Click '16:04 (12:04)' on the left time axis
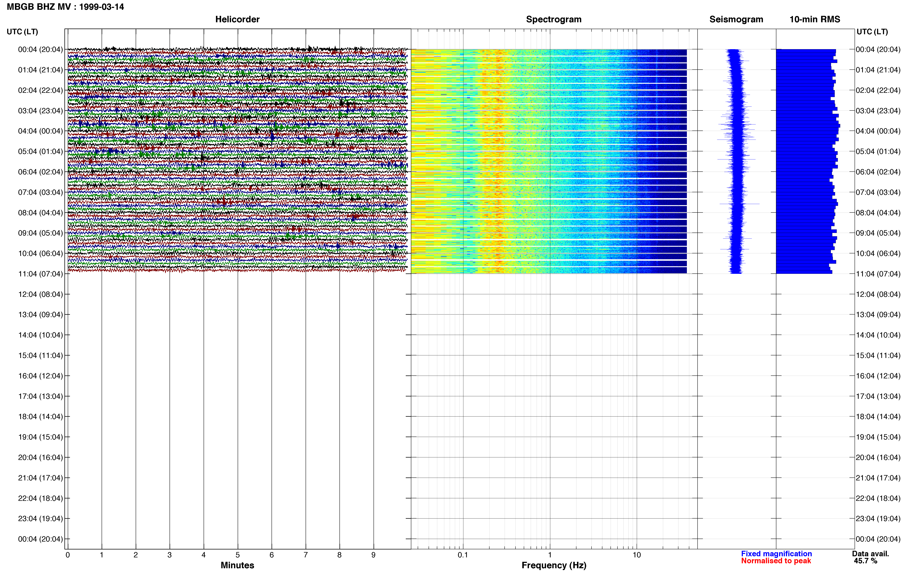 pyautogui.click(x=41, y=376)
